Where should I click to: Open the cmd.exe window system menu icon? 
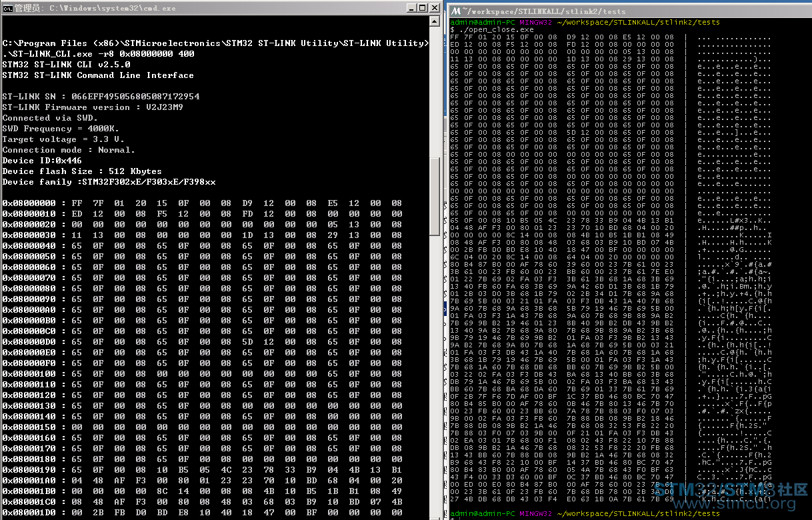[7, 8]
